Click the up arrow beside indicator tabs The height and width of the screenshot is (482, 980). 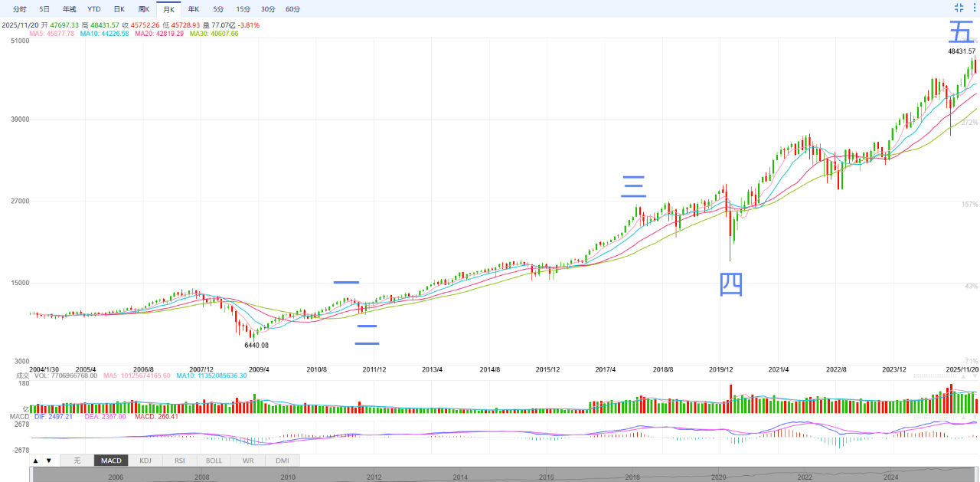35,461
